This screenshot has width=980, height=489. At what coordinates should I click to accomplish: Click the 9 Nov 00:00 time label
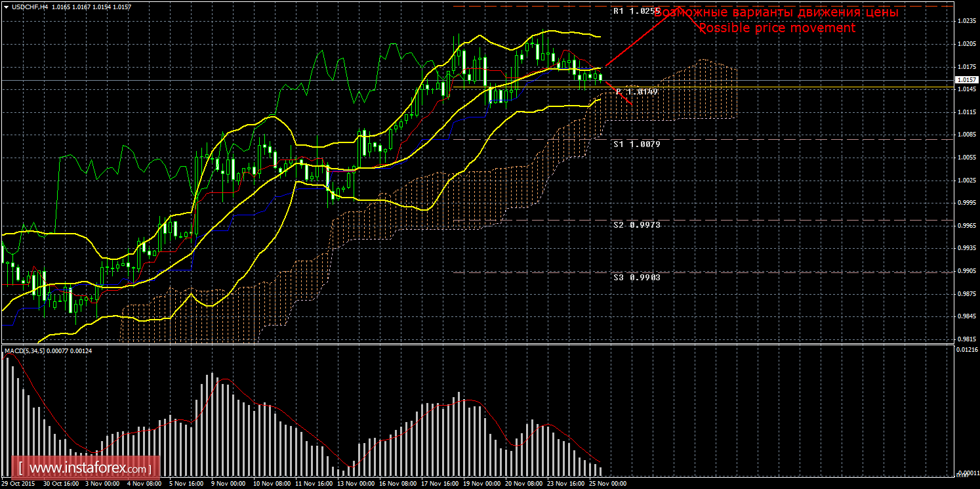point(228,484)
